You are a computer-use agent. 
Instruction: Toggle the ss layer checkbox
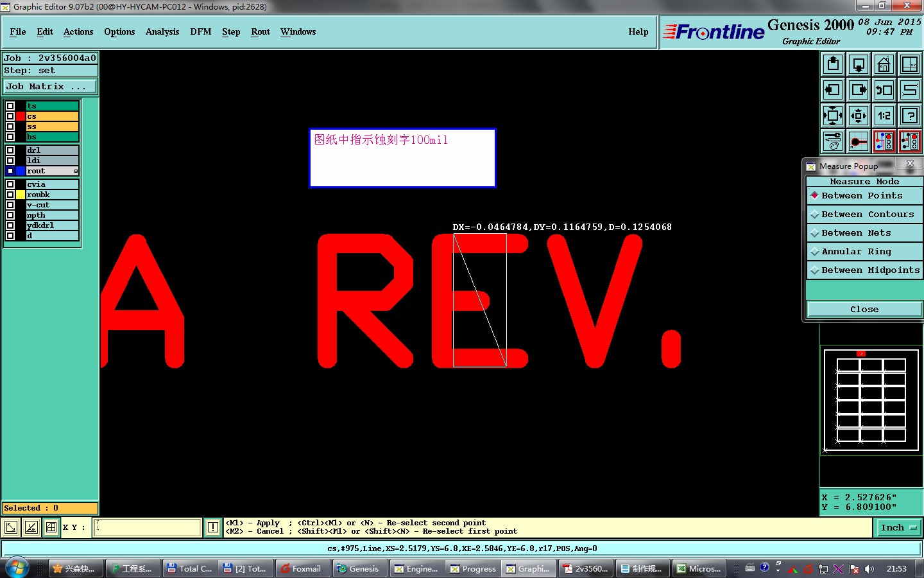point(10,127)
